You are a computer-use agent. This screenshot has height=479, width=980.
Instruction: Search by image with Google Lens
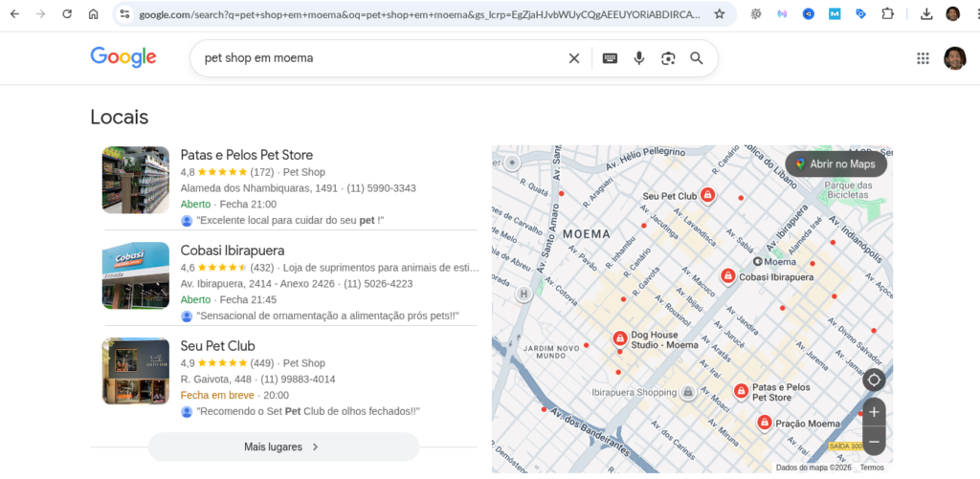(668, 58)
